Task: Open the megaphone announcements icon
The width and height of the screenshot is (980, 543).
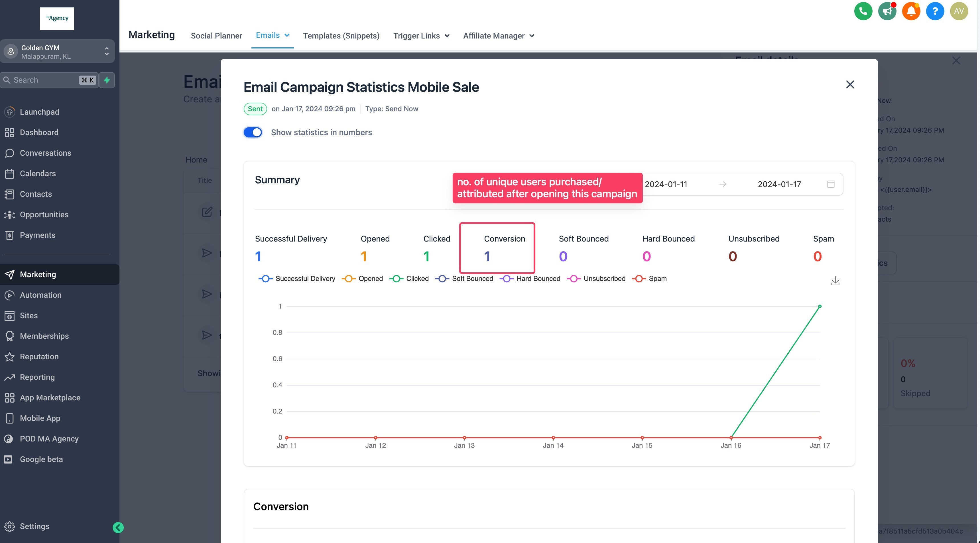Action: [x=887, y=11]
